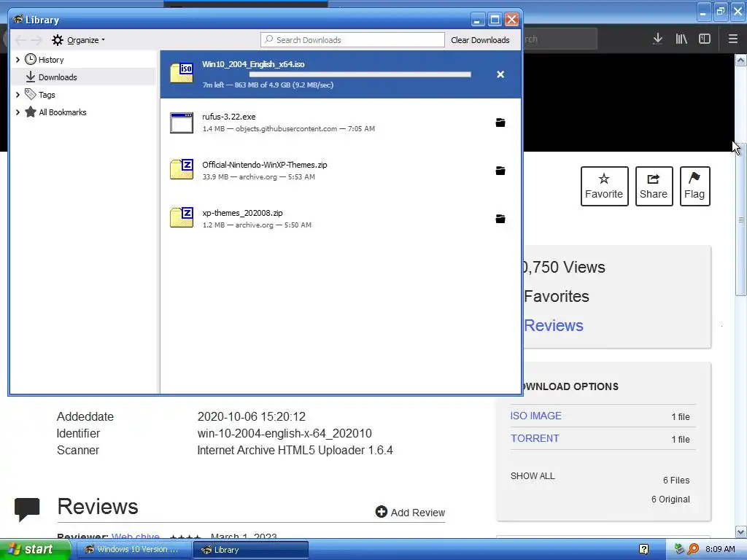Click the browser search box behind Library
Viewport: 747px width, 560px height.
(x=560, y=39)
